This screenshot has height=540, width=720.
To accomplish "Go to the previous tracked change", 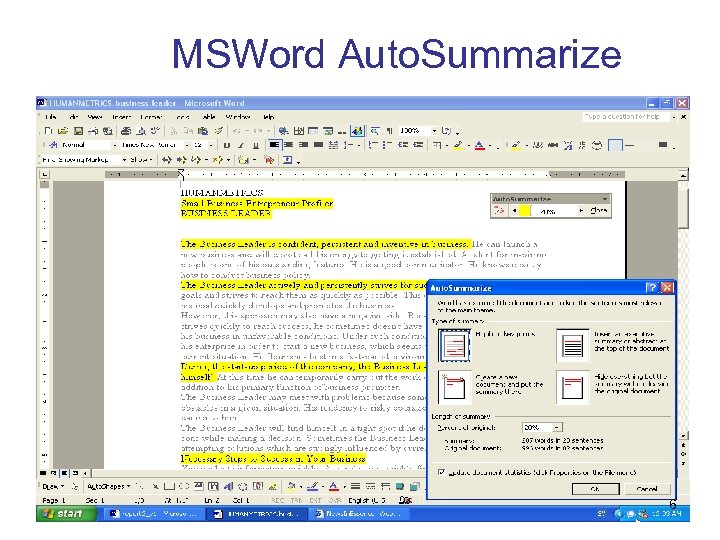I will tap(167, 160).
